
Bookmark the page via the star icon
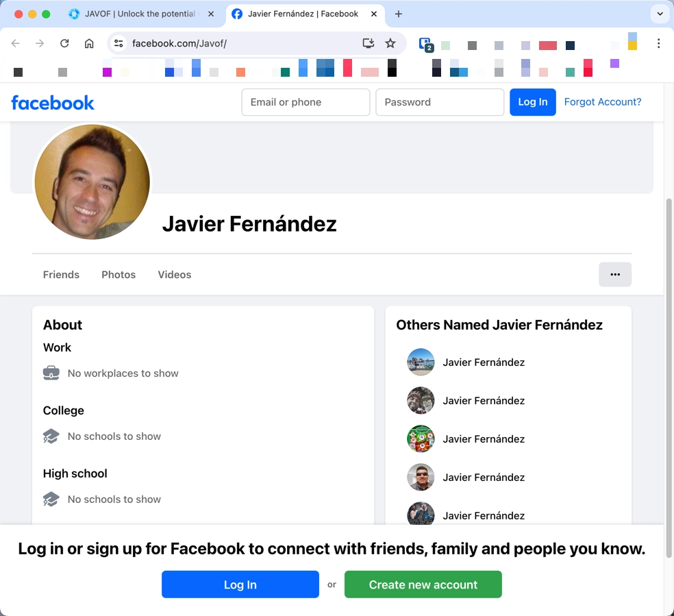(x=390, y=42)
